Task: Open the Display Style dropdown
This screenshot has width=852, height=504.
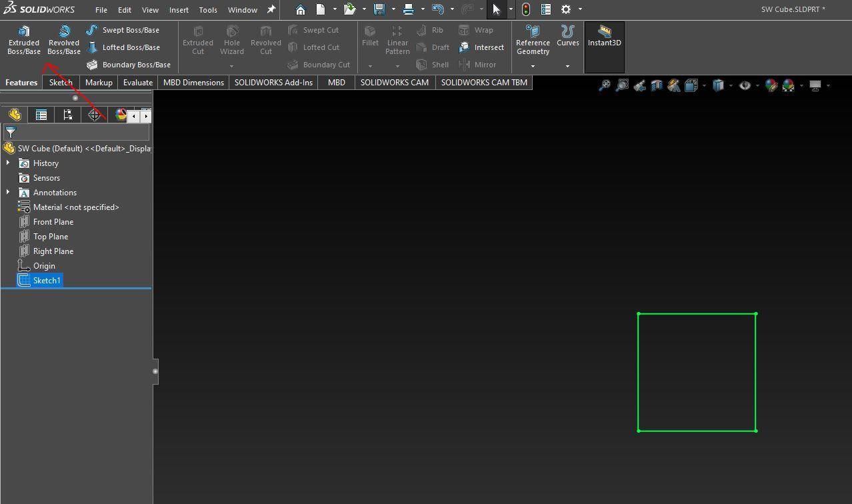Action: 731,85
